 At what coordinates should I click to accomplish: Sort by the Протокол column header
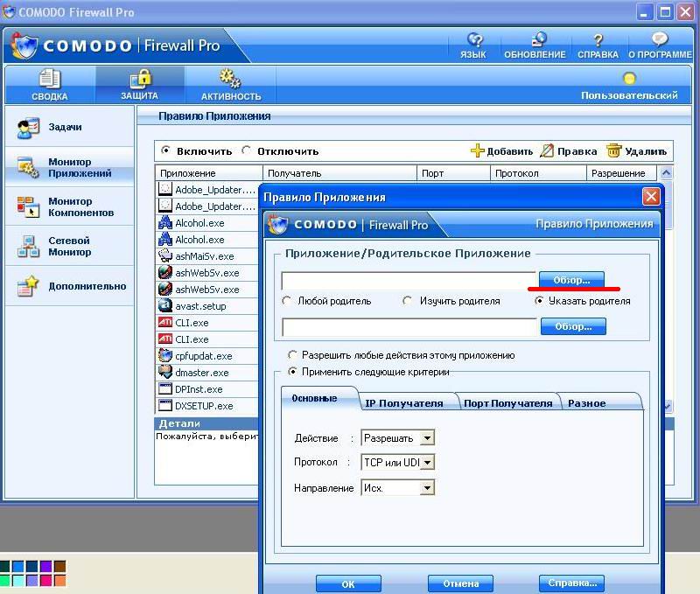[538, 173]
